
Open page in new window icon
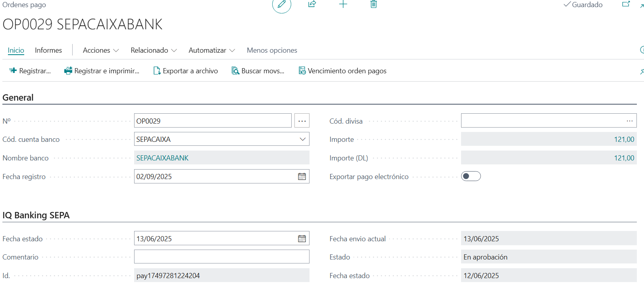(626, 4)
